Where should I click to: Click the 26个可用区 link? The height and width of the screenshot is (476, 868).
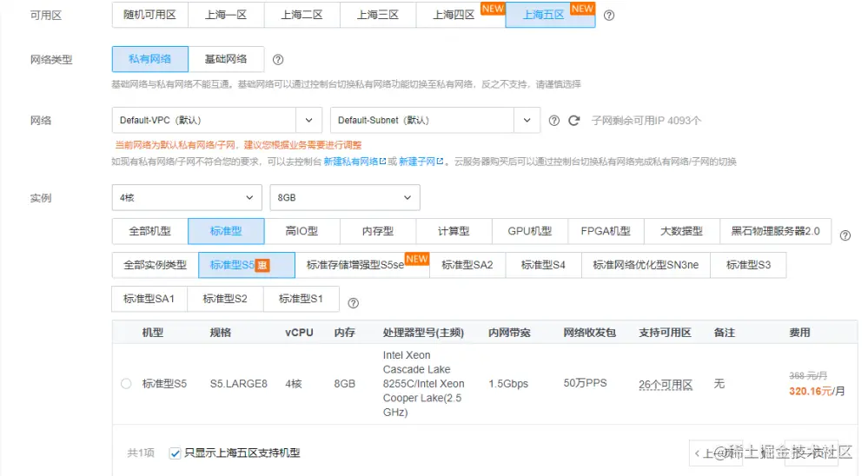click(x=666, y=385)
